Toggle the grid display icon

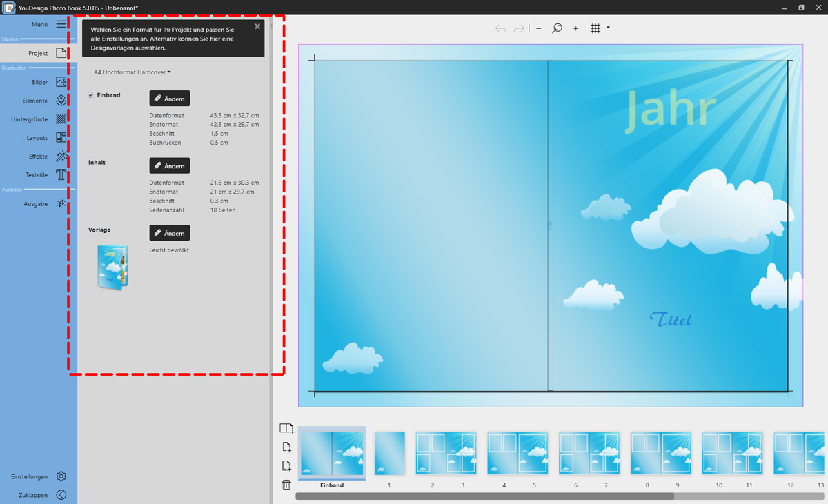pos(595,28)
